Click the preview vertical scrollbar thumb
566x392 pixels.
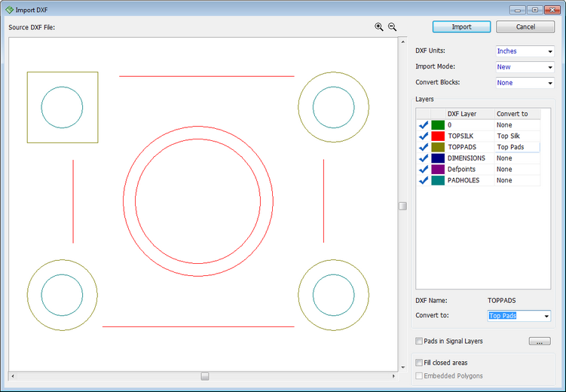point(402,206)
